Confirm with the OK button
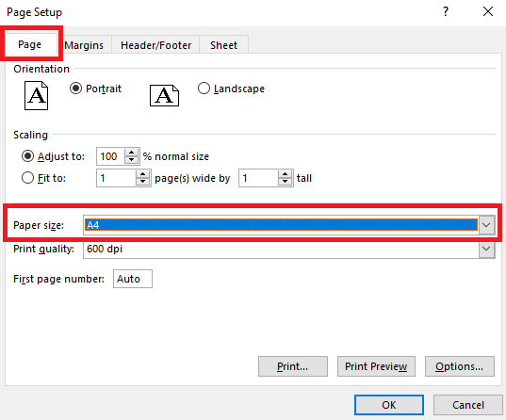Screen dimensions: 506x420 click(389, 405)
